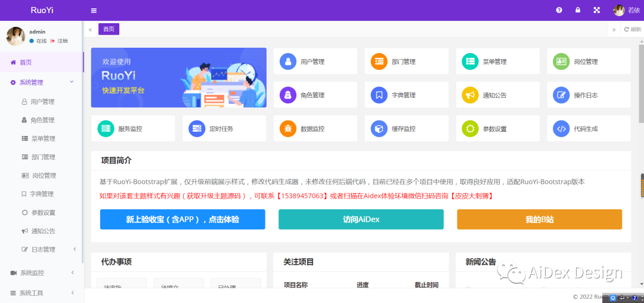Click 新上验收宝（含APP），点击体验 button
Image resolution: width=644 pixels, height=303 pixels.
tap(182, 219)
